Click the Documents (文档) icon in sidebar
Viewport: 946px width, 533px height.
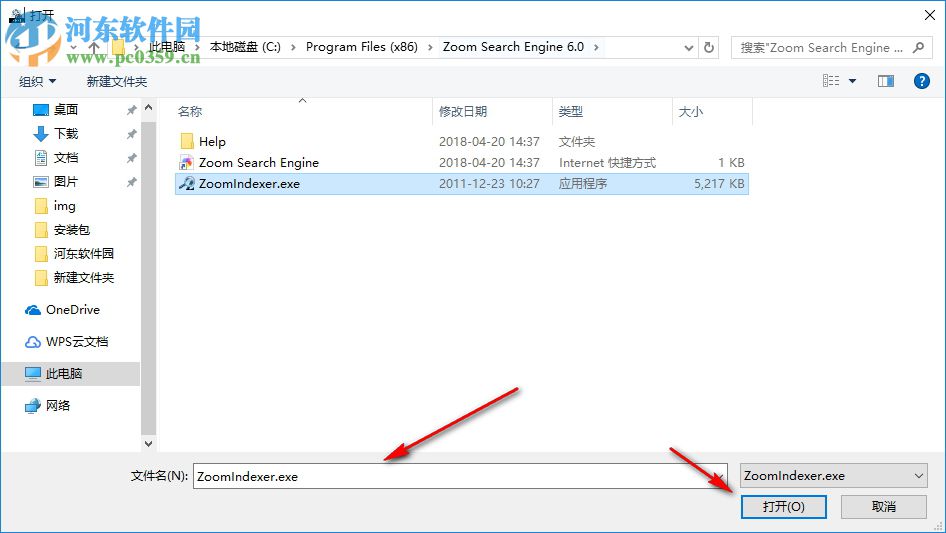coord(41,158)
